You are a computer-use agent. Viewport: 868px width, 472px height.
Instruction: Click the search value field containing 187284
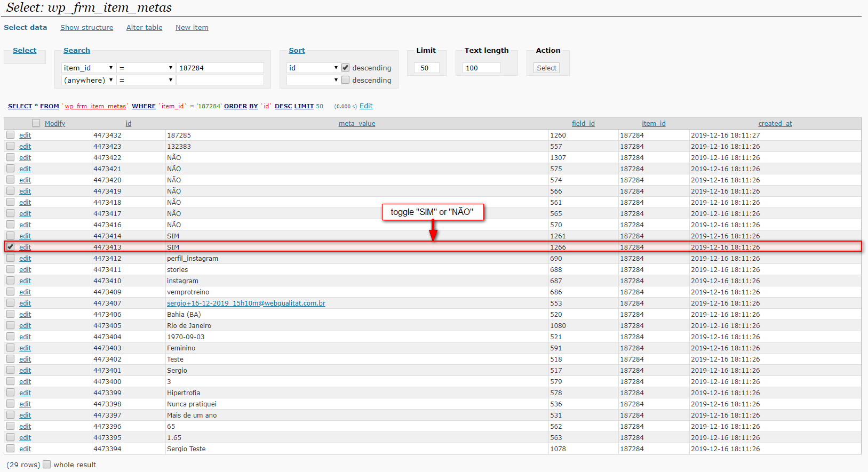[220, 68]
